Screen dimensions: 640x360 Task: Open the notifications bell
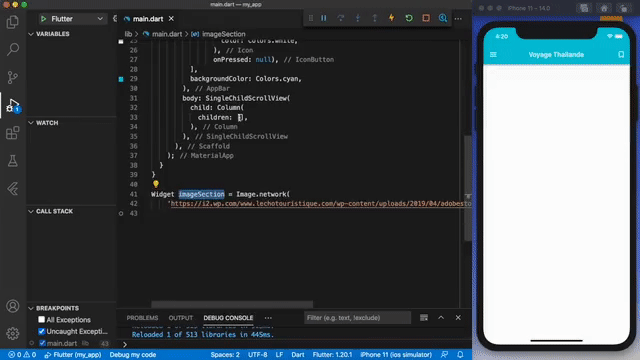click(460, 355)
